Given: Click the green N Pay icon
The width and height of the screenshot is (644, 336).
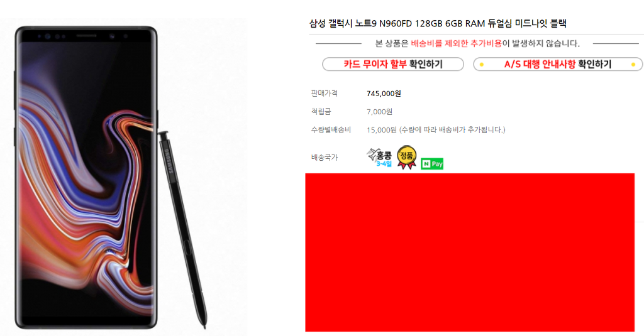Looking at the screenshot, I should (x=432, y=164).
